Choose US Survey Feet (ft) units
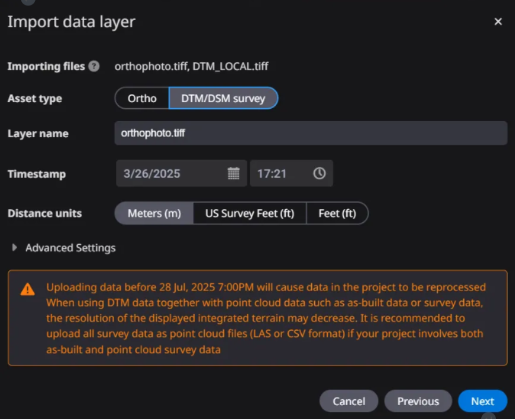Viewport: 515px width, 420px height. click(249, 213)
